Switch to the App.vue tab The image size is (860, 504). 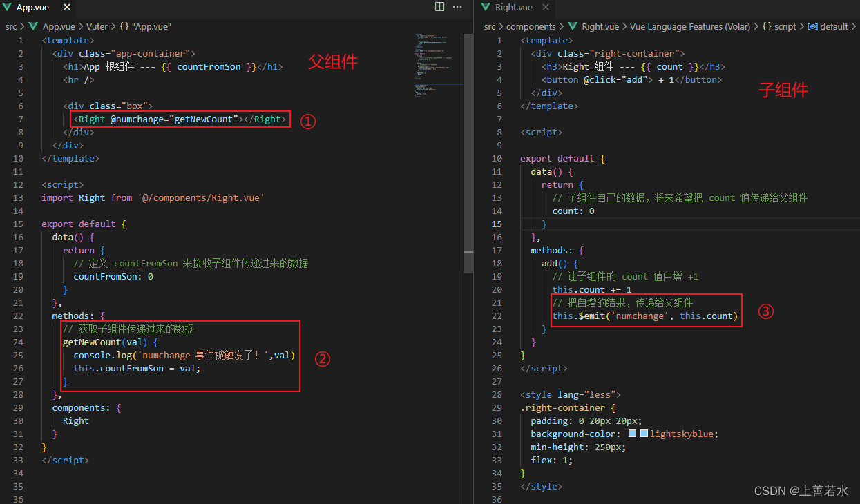33,7
